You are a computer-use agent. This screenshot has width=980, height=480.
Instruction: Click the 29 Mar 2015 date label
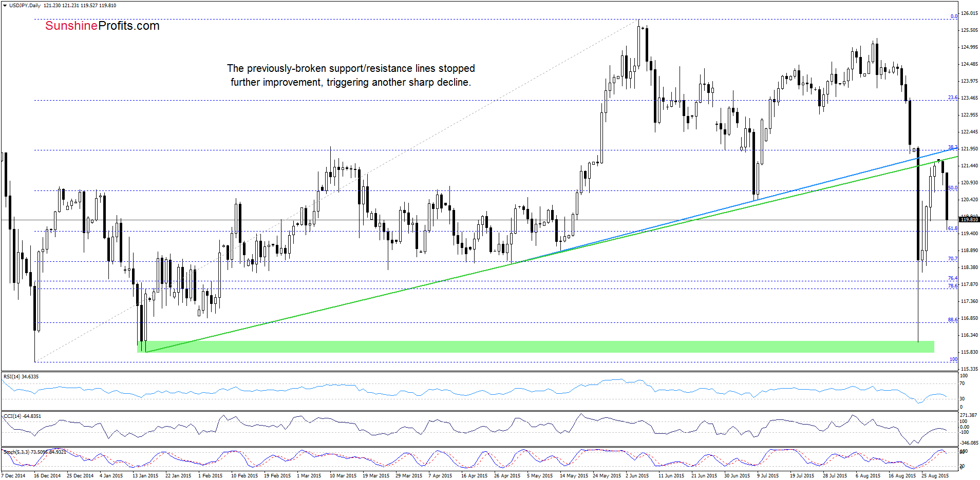[x=409, y=475]
